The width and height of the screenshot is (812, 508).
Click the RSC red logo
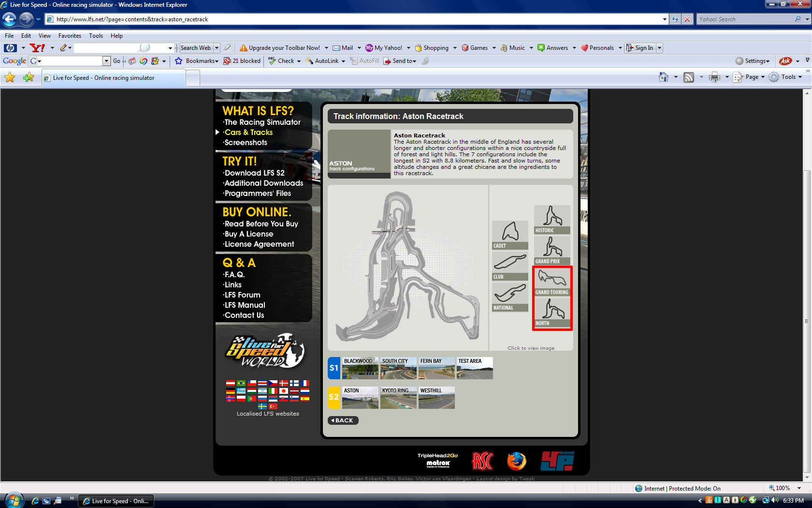pos(482,461)
